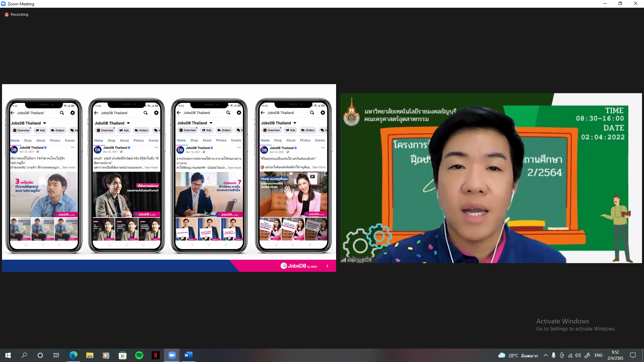Image resolution: width=644 pixels, height=362 pixels.
Task: Open the Action Center notifications icon
Action: (633, 355)
